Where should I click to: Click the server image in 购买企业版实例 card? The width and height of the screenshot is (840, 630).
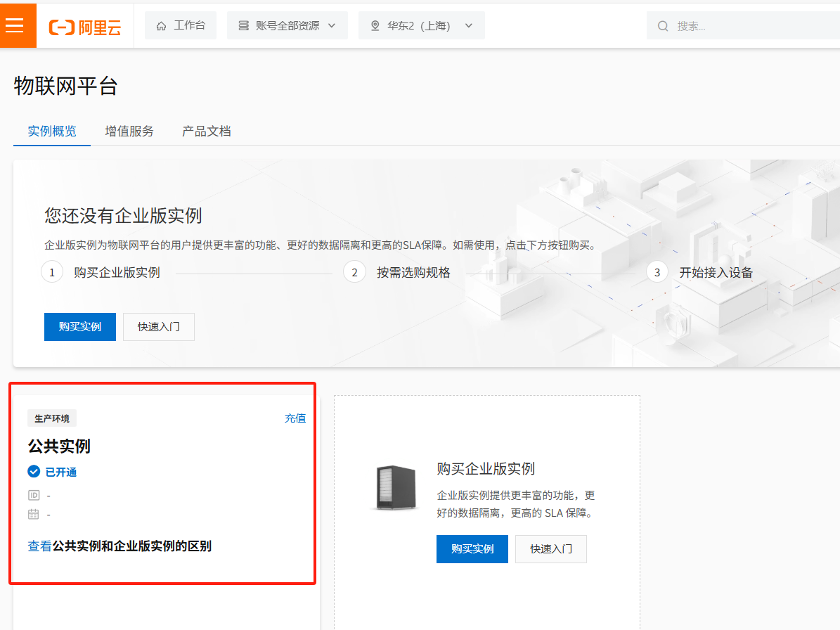coord(396,487)
